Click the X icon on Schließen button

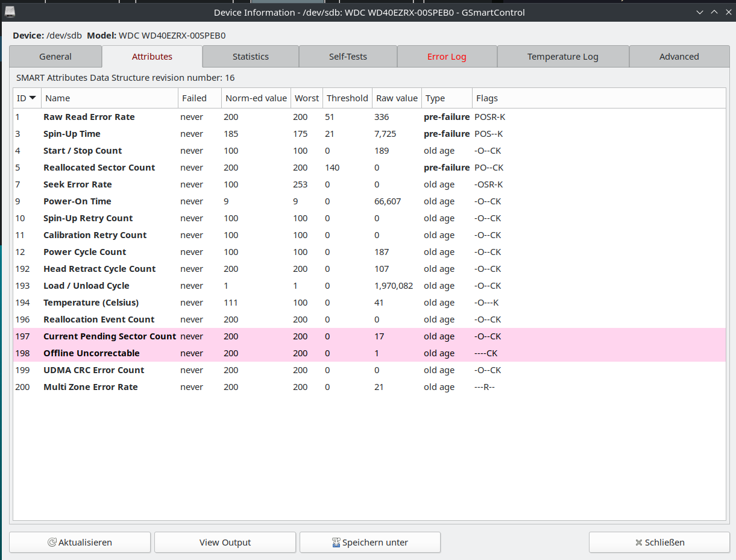tap(639, 543)
